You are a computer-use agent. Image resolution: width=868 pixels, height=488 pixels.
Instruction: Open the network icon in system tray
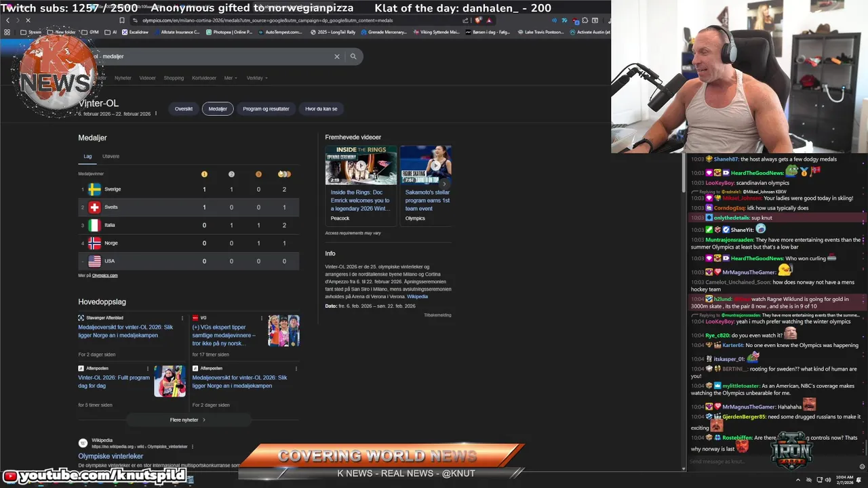point(820,480)
